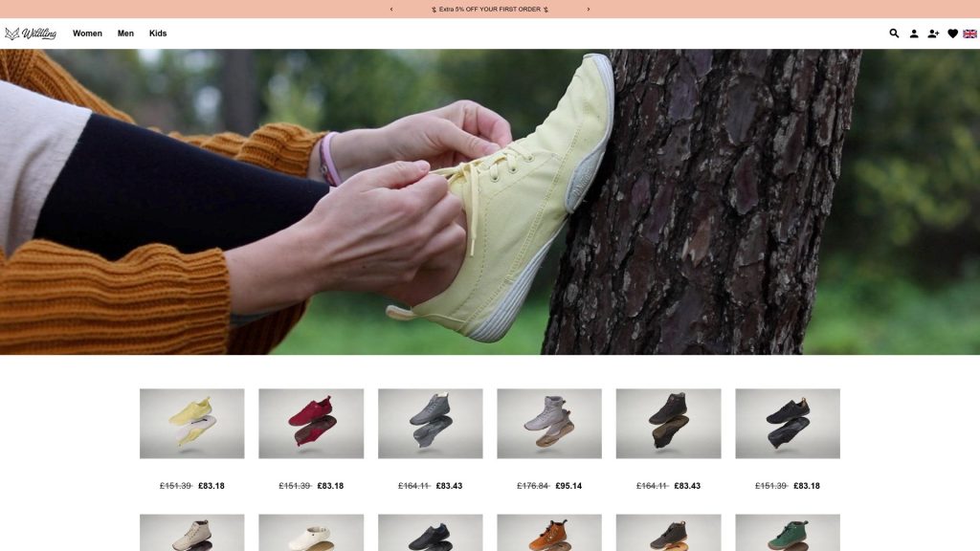This screenshot has width=980, height=551.
Task: Click the Extra 5% off announcement text
Action: pyautogui.click(x=490, y=10)
